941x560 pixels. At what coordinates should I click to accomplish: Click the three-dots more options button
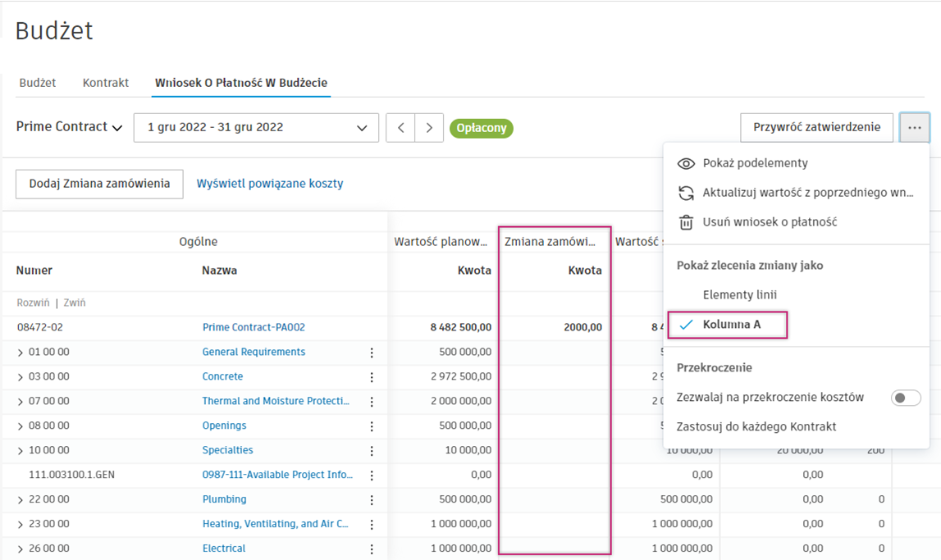tap(914, 128)
